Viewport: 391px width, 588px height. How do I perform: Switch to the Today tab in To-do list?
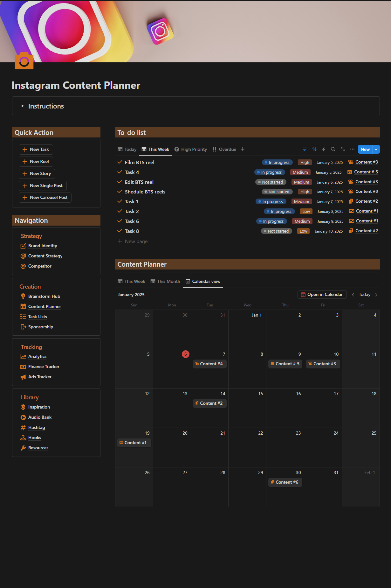pos(127,149)
